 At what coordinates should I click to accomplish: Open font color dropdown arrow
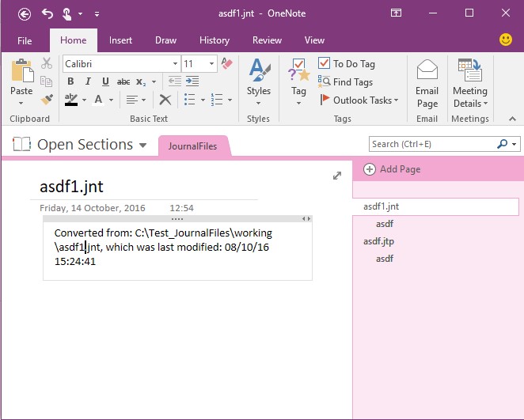[112, 100]
